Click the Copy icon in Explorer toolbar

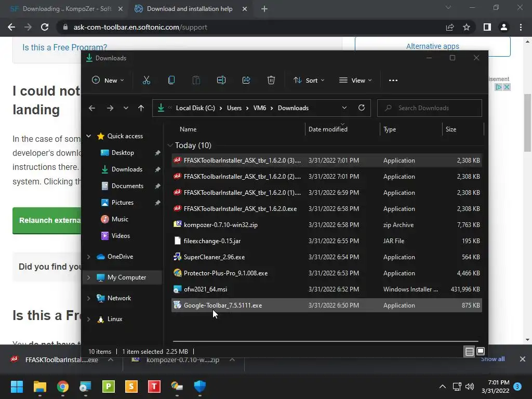click(171, 81)
